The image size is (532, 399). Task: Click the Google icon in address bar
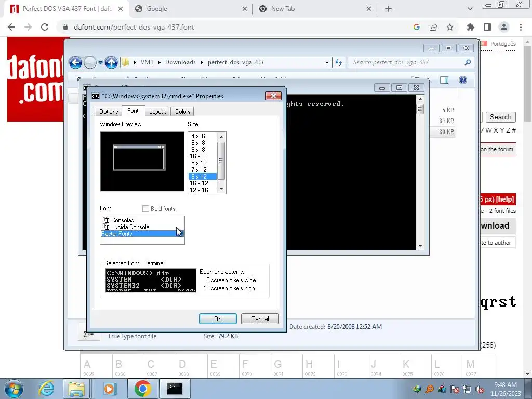417,27
